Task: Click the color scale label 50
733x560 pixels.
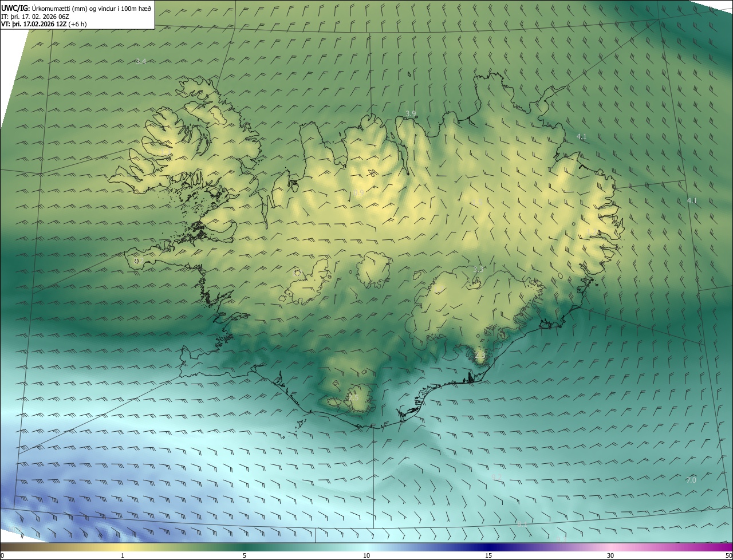Action: (x=728, y=555)
